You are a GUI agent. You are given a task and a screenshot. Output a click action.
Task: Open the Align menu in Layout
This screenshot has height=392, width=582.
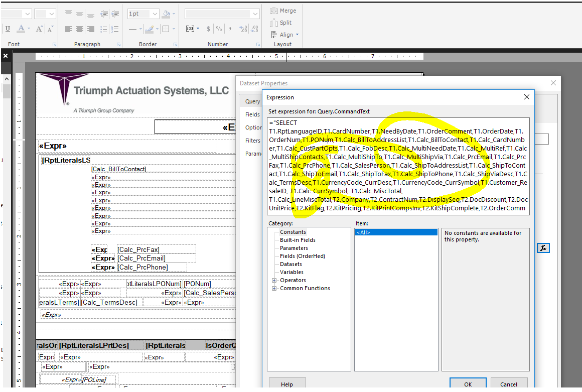point(284,35)
